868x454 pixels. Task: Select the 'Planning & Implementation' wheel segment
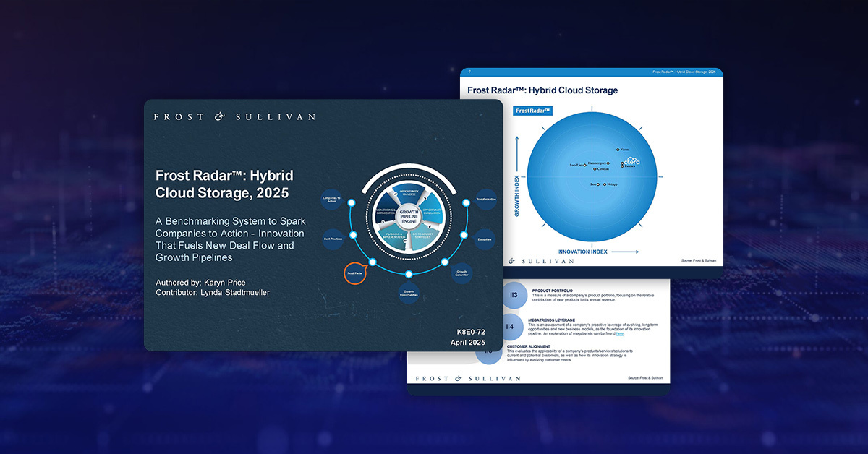393,236
